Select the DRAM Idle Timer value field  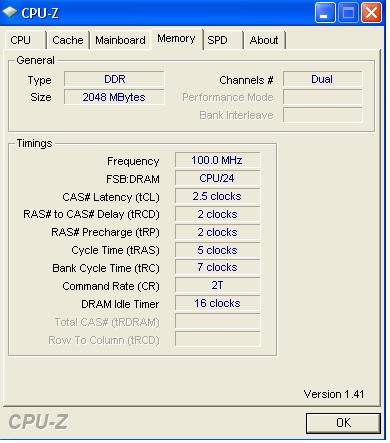[x=217, y=303]
